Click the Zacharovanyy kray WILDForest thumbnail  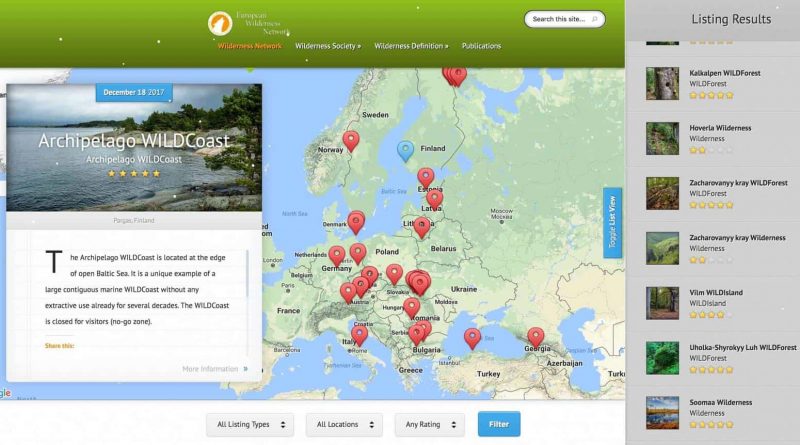[x=662, y=193]
